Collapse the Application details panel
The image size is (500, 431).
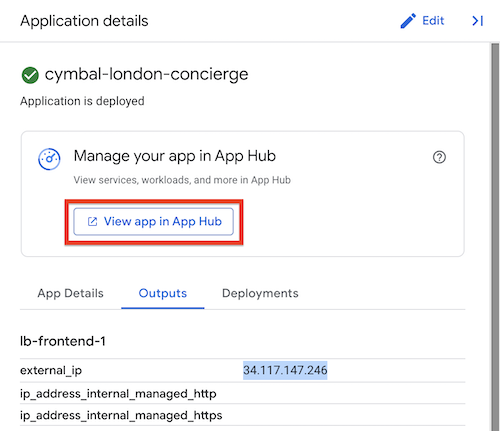[478, 21]
